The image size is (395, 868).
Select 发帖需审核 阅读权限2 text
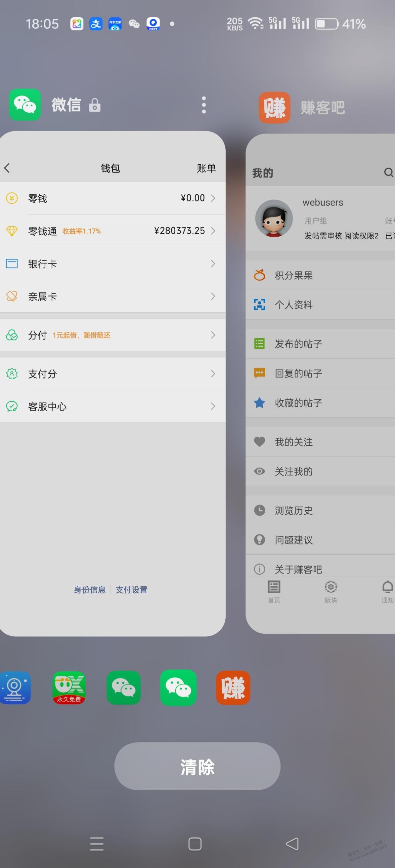point(341,236)
